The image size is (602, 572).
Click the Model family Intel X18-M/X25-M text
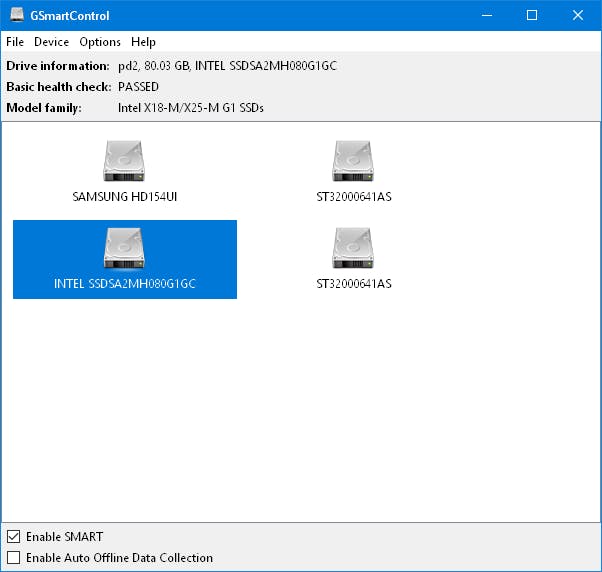(190, 108)
